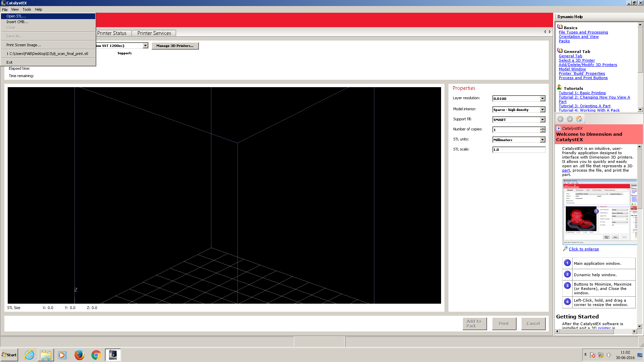Click the clock in system tray

625,355
